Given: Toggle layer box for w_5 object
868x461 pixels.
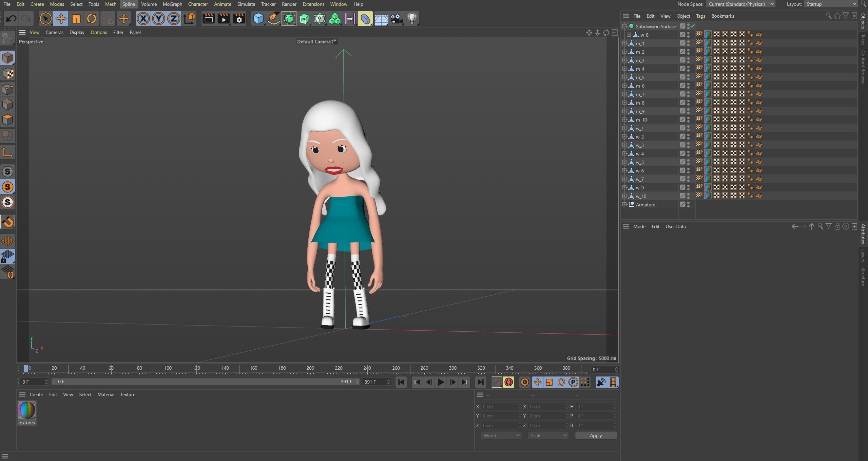Looking at the screenshot, I should click(682, 162).
